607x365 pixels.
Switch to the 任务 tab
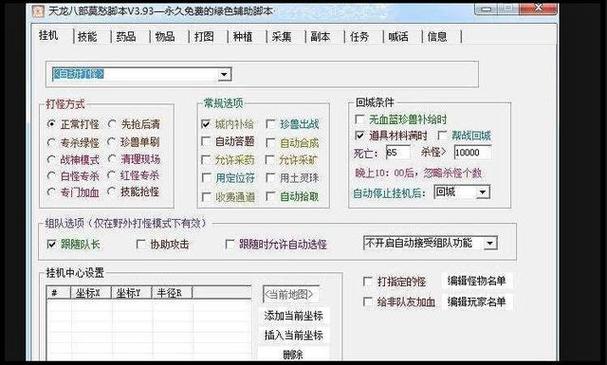[x=359, y=37]
